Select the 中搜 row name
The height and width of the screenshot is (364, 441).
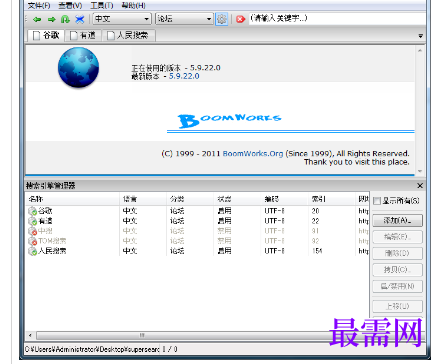tap(45, 231)
